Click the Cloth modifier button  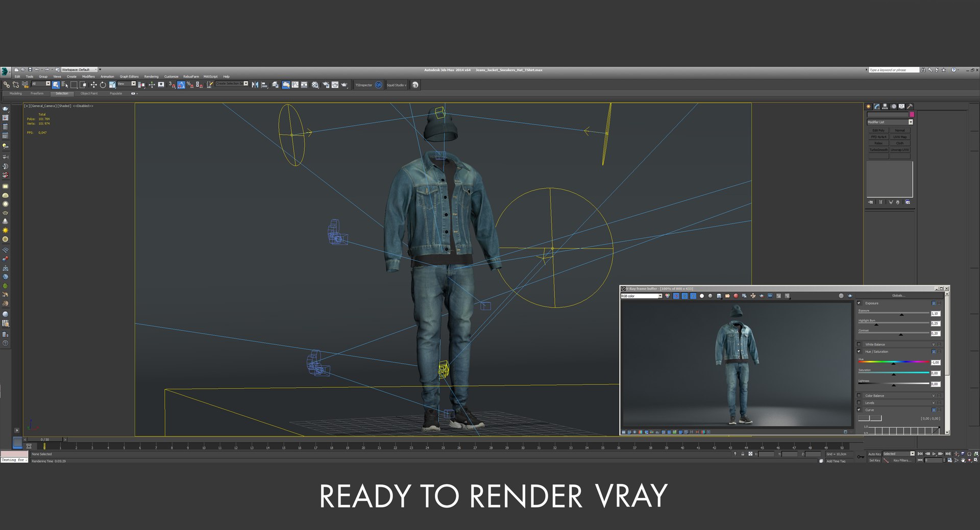900,143
